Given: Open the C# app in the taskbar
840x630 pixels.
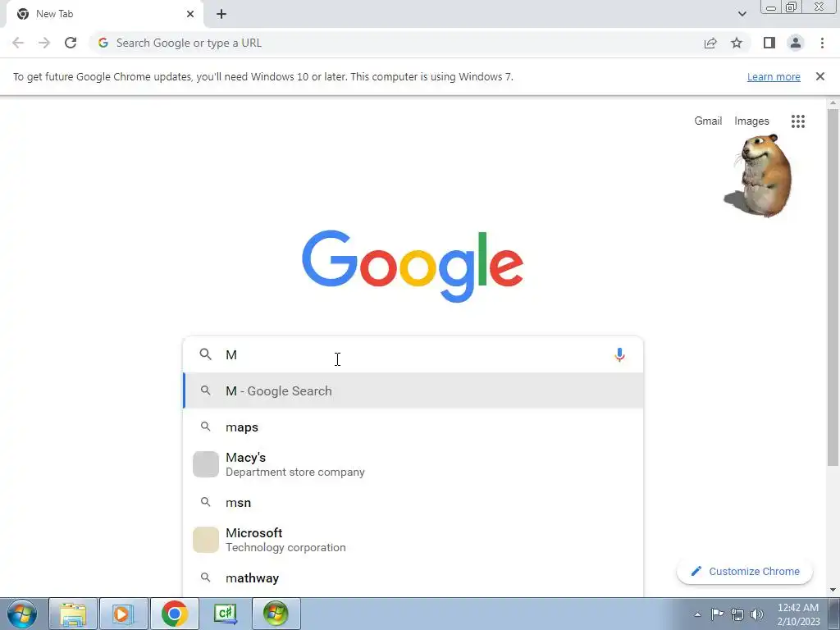Looking at the screenshot, I should 225,614.
